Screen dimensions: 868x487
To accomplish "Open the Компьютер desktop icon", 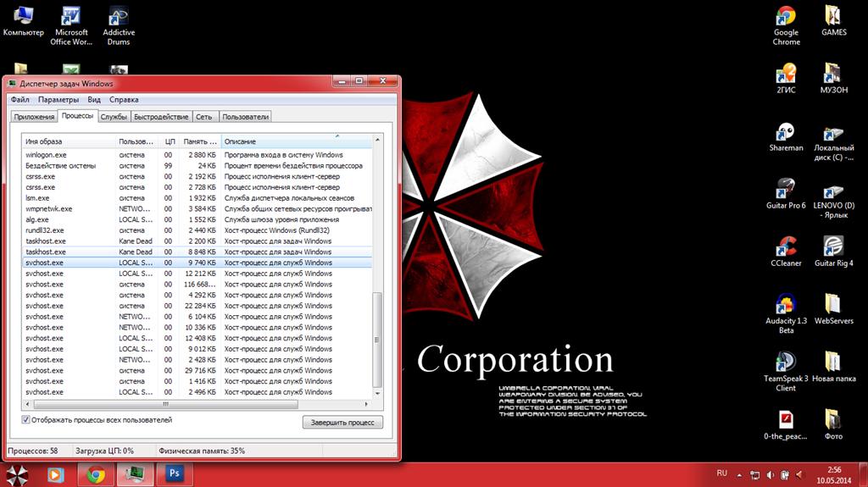I will point(23,22).
